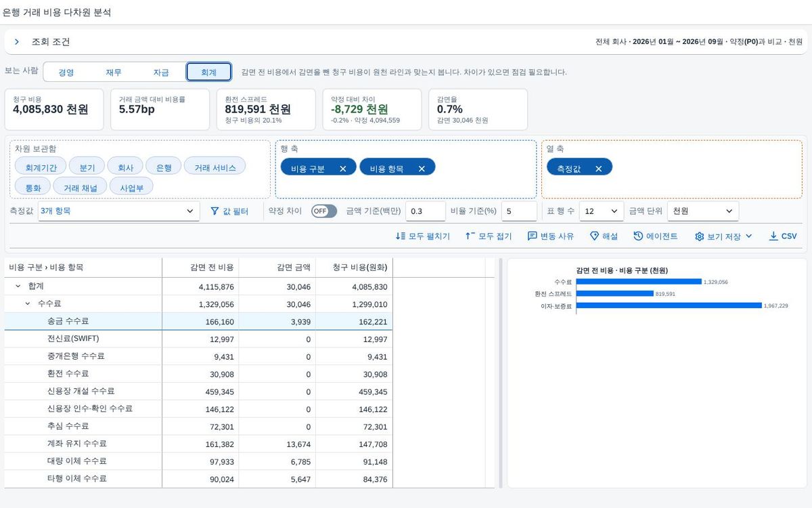Collapse the 합계 row
812x508 pixels.
pyautogui.click(x=18, y=287)
